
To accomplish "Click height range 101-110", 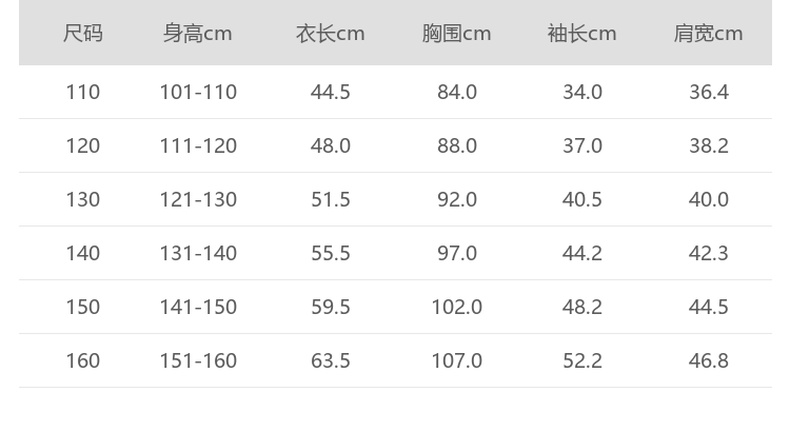I will point(198,92).
